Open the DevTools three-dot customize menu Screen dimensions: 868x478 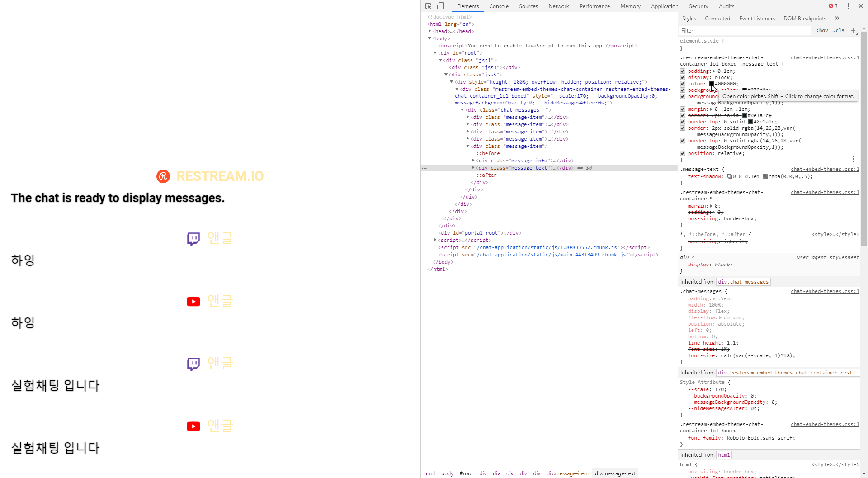tap(848, 6)
